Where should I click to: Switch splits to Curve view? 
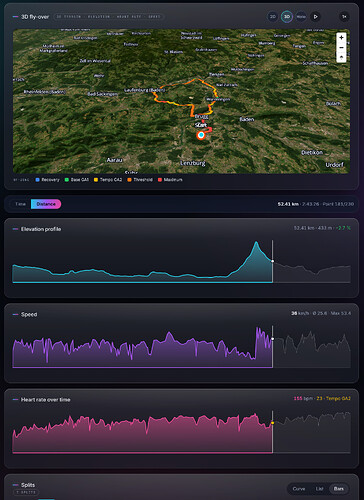tap(299, 489)
